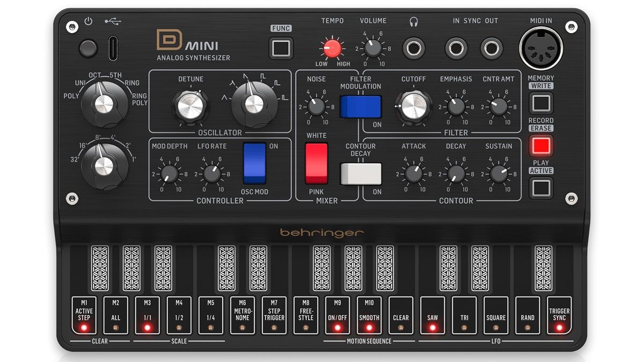This screenshot has width=644, height=362.
Task: Select the RAND LFO key
Action: click(527, 315)
